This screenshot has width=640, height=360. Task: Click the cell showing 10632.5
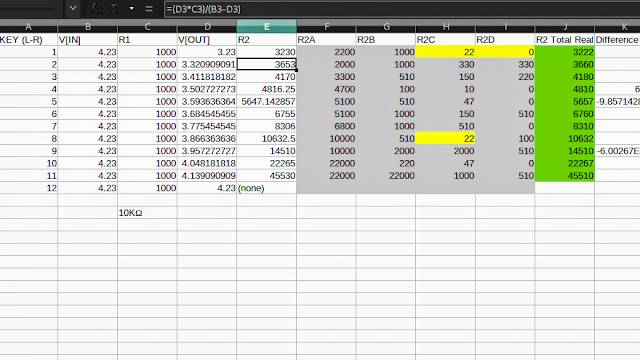click(267, 139)
